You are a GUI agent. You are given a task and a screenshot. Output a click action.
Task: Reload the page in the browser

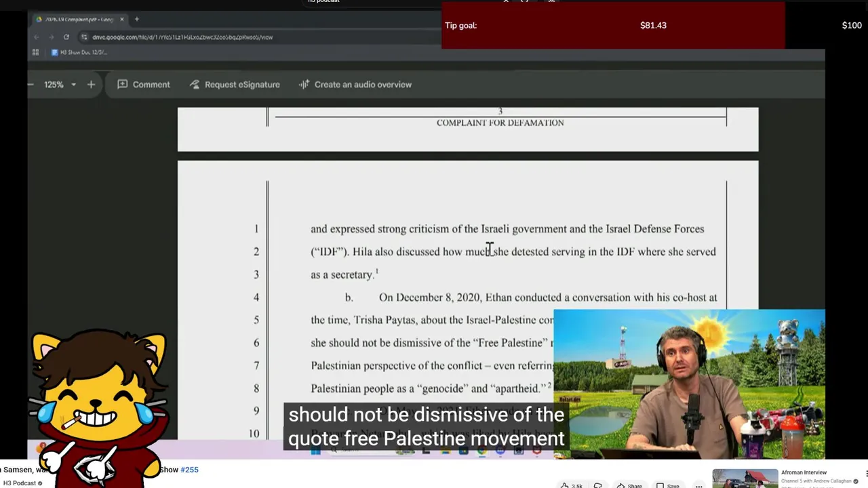pos(66,37)
